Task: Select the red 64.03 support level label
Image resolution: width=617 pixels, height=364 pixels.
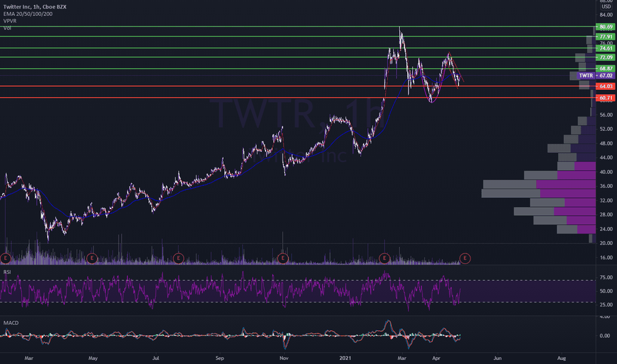Action: tap(606, 86)
